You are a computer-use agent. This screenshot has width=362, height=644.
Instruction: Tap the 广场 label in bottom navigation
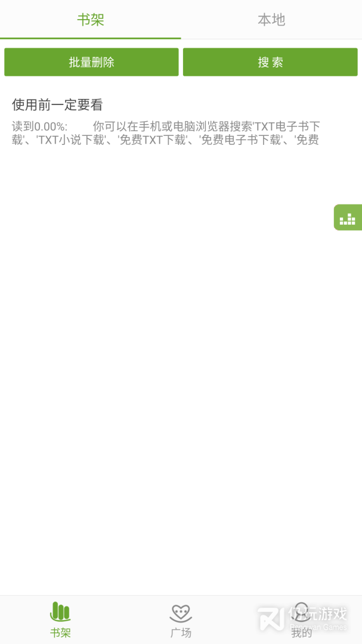point(181,633)
